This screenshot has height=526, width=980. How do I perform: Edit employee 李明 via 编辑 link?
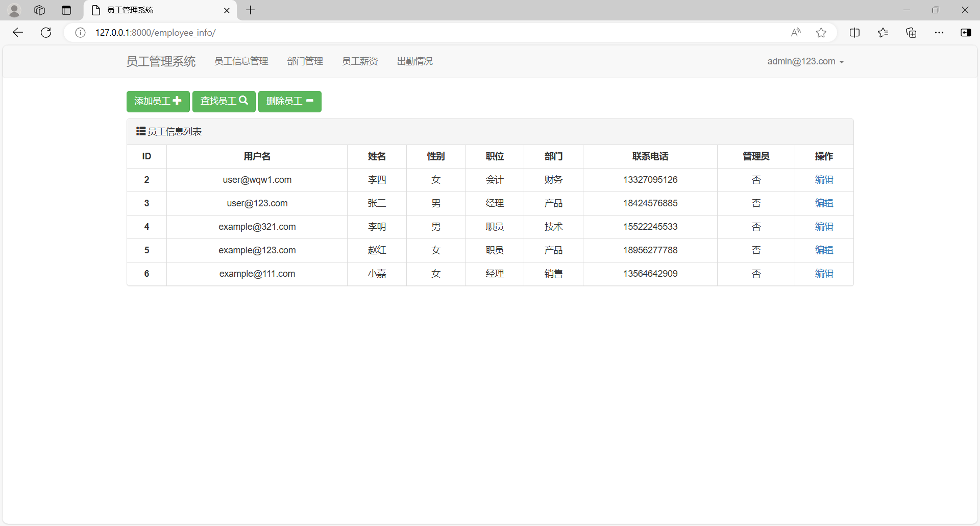pyautogui.click(x=824, y=227)
